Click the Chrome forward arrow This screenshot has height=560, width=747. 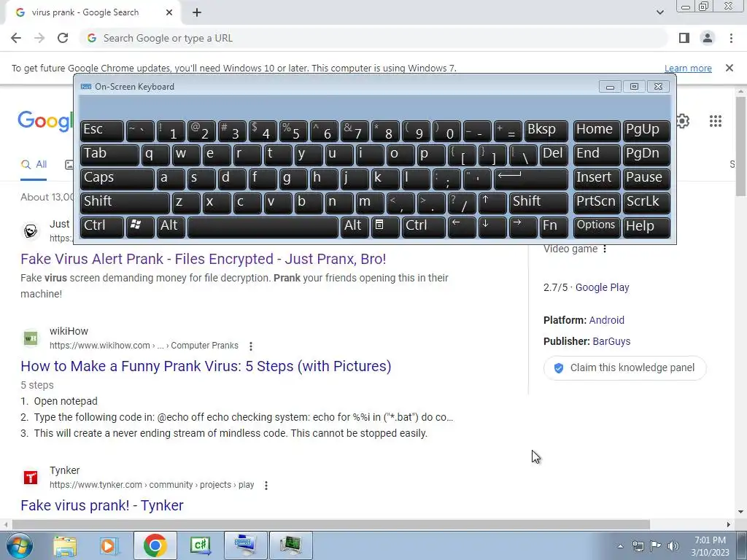[39, 38]
